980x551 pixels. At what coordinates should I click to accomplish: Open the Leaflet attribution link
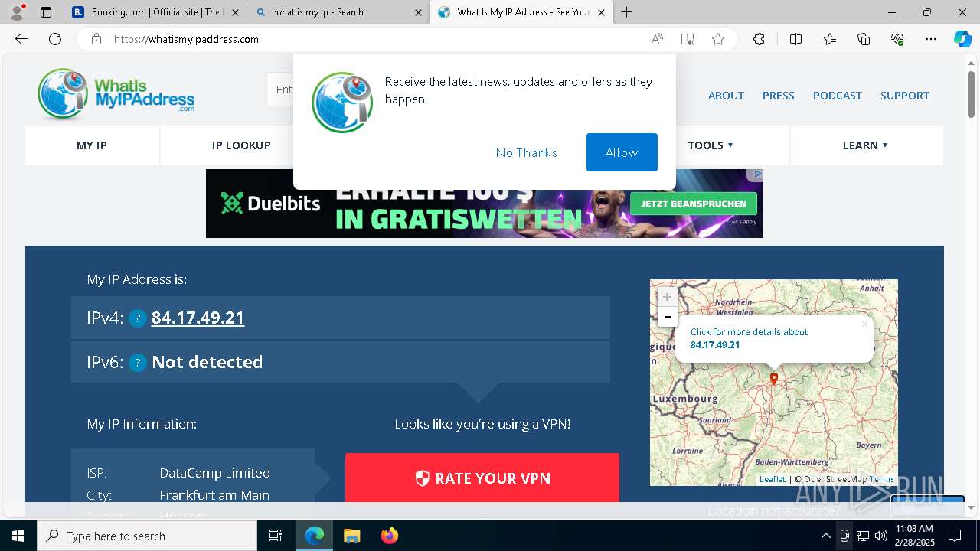[x=773, y=479]
